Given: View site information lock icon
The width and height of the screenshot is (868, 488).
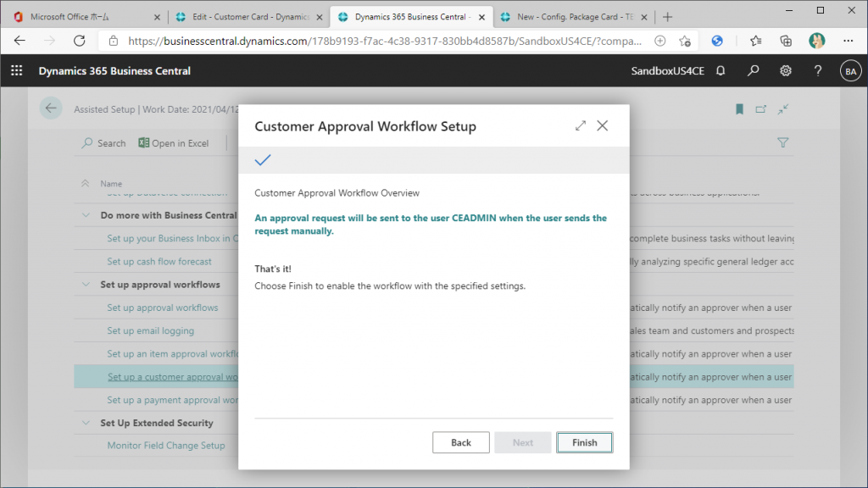Looking at the screenshot, I should 114,41.
